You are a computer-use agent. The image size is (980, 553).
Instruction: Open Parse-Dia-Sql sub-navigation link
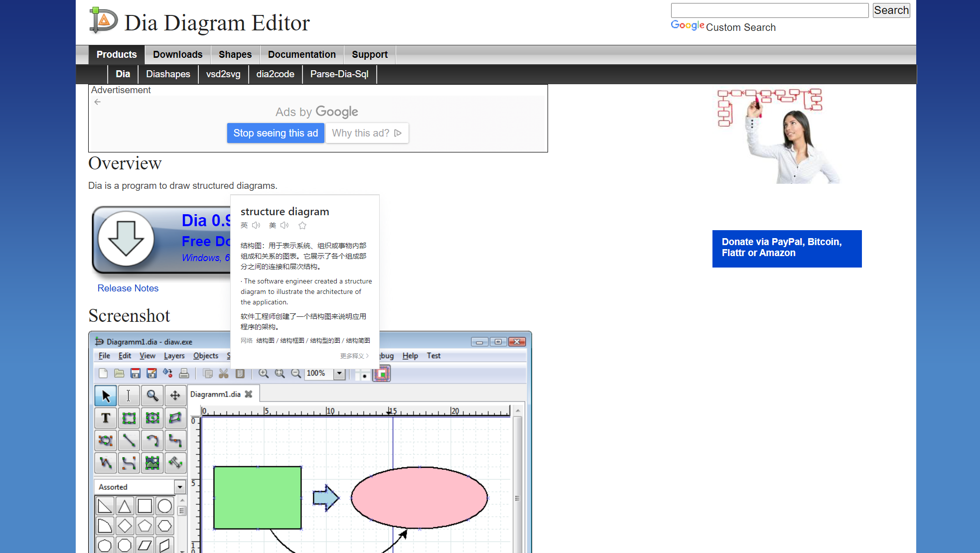[x=339, y=74]
